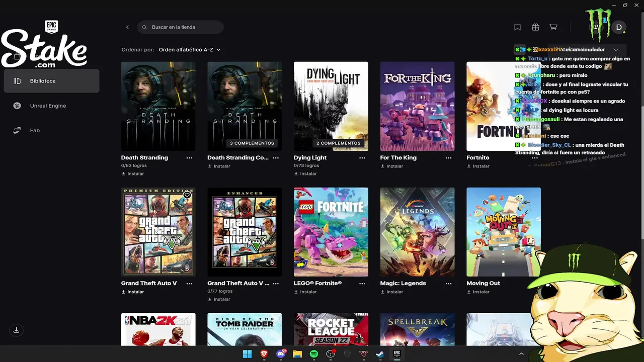Open options menu for Magic: Legends

tap(448, 284)
